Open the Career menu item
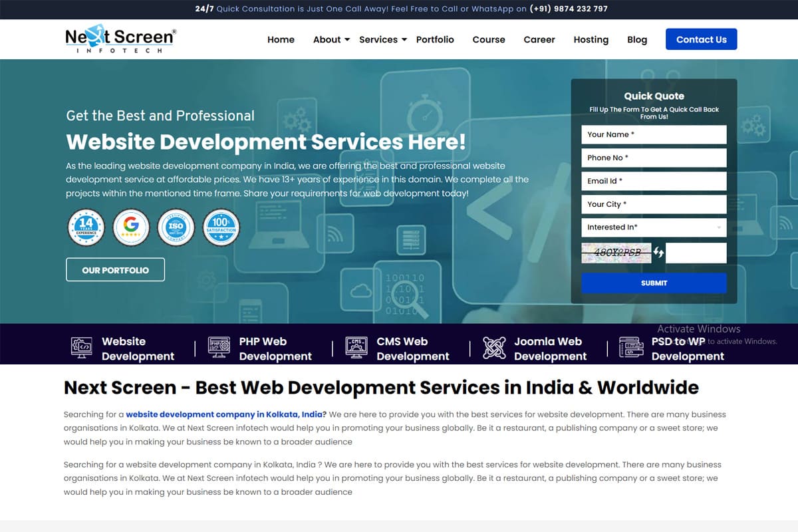This screenshot has height=532, width=798. coord(539,39)
